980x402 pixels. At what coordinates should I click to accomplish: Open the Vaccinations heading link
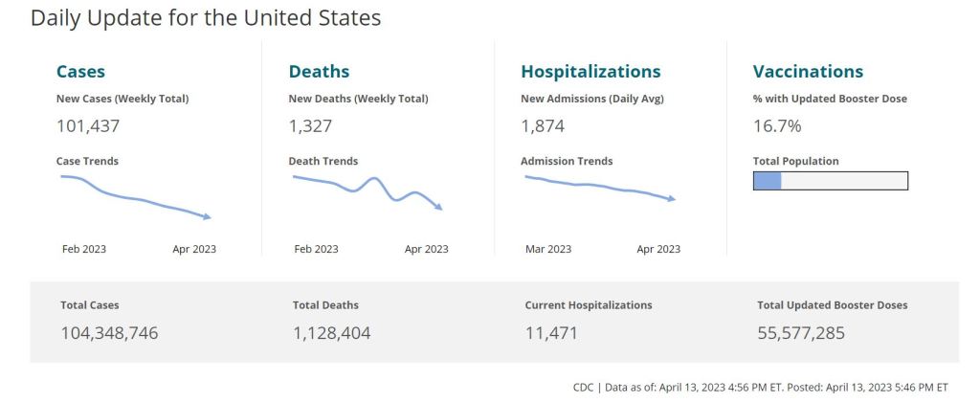[x=808, y=72]
